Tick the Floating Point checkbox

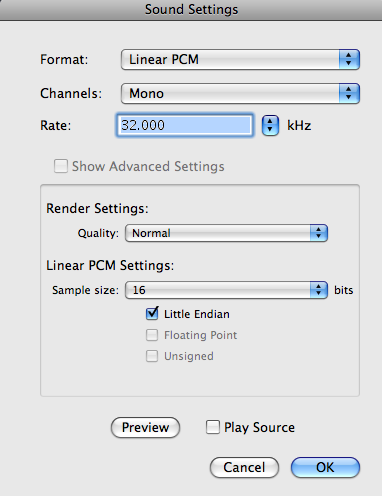pyautogui.click(x=152, y=335)
